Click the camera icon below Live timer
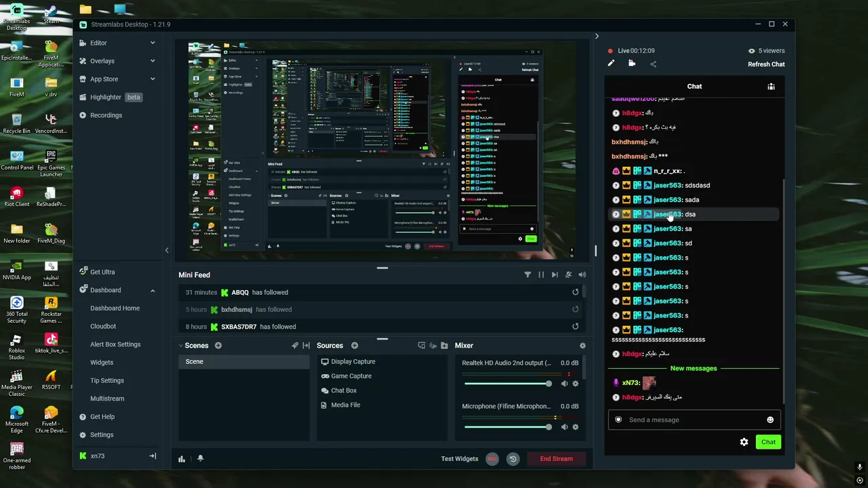The width and height of the screenshot is (868, 488). click(x=632, y=64)
